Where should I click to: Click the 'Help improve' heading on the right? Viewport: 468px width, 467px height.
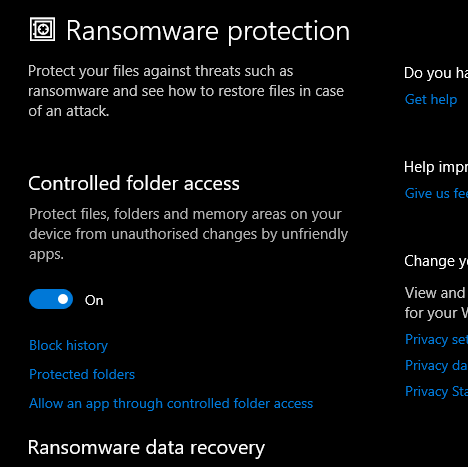436,167
